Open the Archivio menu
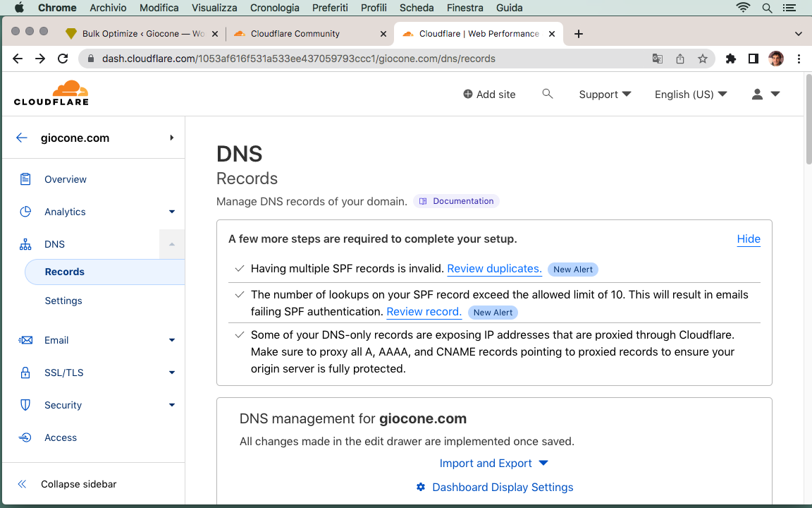Screen dimensions: 812x508 108,8
